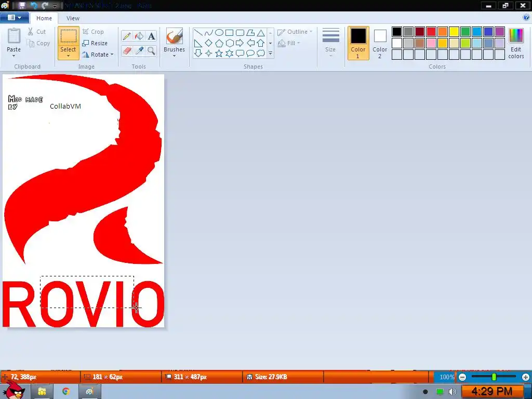Switch to the Home ribbon tab

pyautogui.click(x=44, y=18)
